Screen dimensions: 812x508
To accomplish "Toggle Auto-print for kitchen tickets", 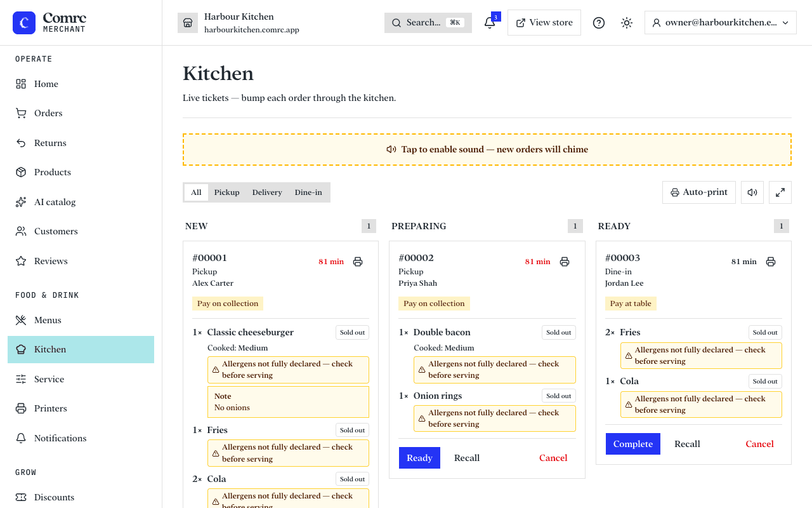I will 699,192.
